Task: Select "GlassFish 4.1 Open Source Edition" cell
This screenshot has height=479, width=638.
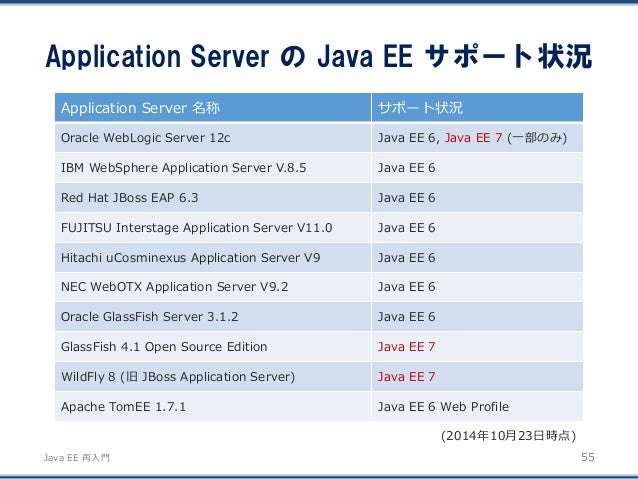Action: [213, 347]
